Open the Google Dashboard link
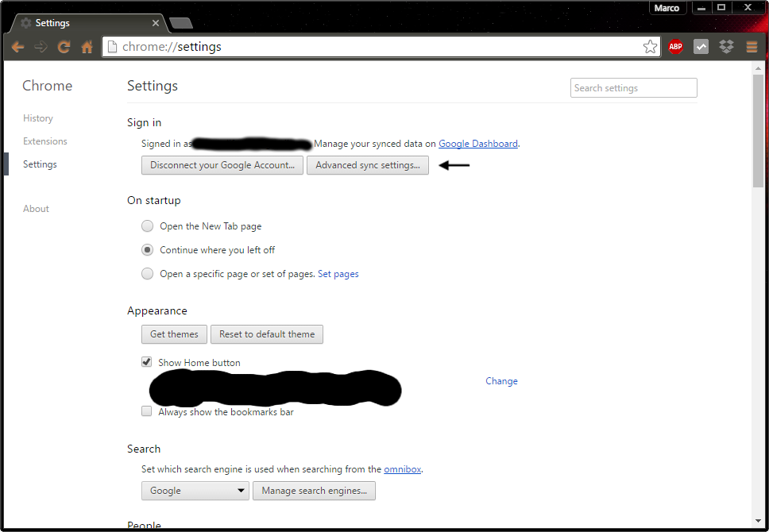 click(478, 144)
